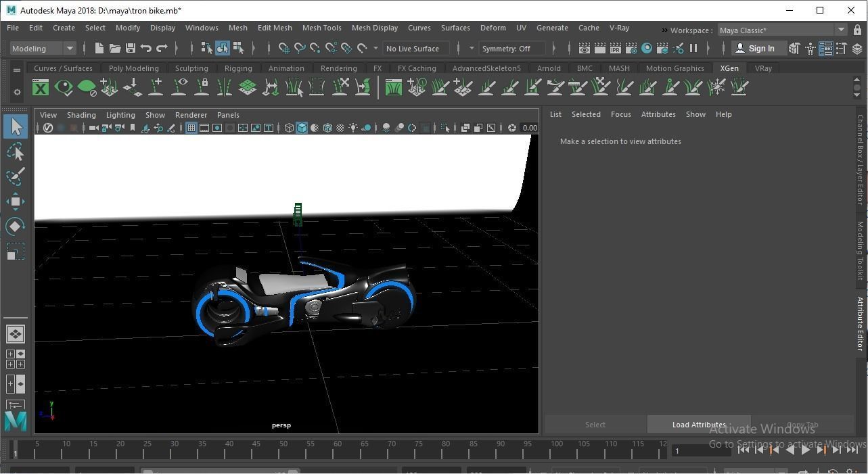This screenshot has width=868, height=474.
Task: Activate the Move tool in toolbox
Action: pos(16,202)
